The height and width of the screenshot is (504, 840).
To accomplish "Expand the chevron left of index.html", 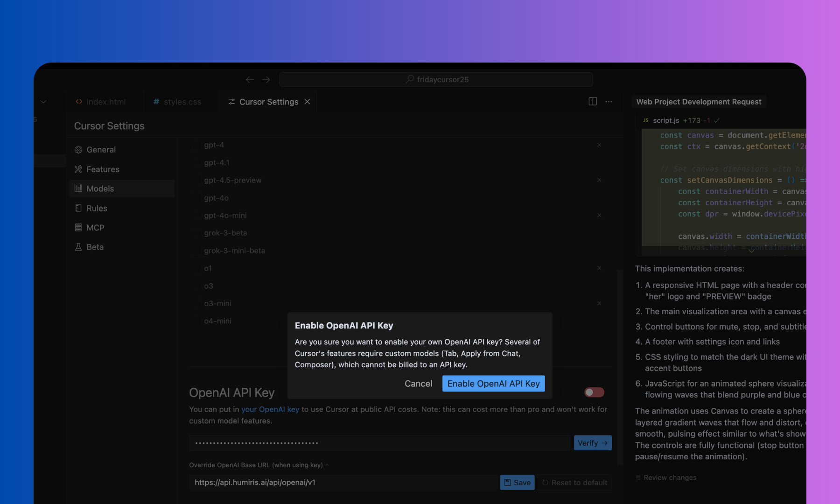I will click(x=43, y=102).
